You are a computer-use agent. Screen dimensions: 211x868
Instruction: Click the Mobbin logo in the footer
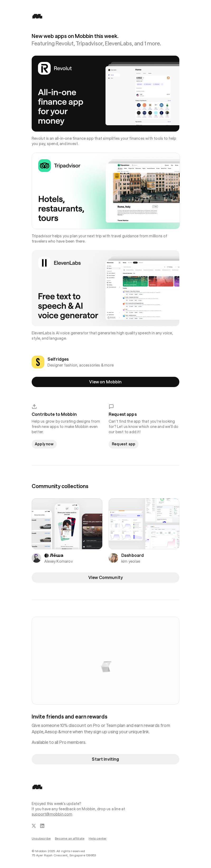37,787
